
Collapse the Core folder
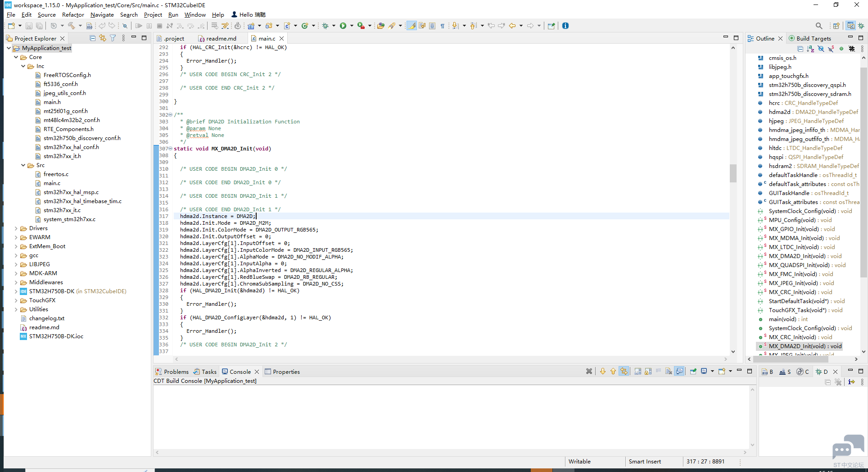pyautogui.click(x=16, y=57)
